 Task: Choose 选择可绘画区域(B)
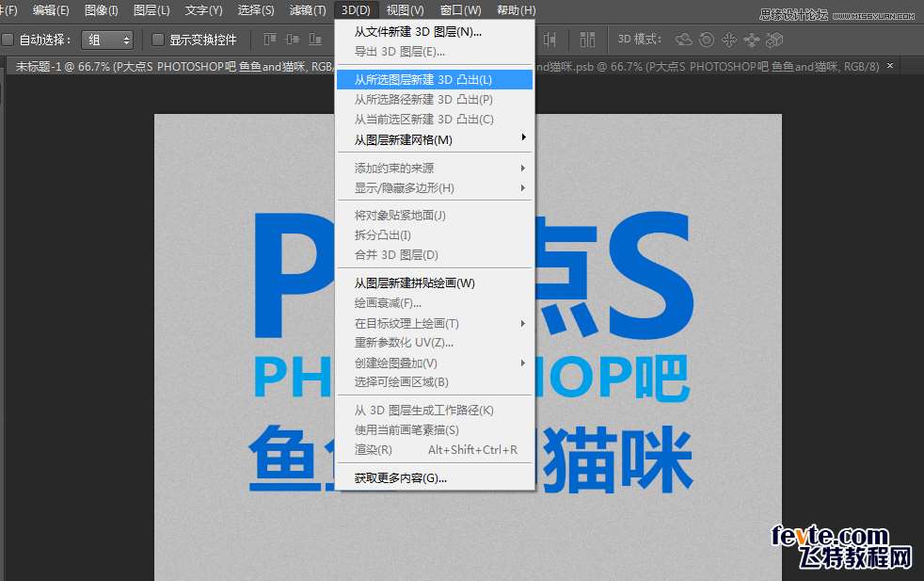pyautogui.click(x=435, y=382)
